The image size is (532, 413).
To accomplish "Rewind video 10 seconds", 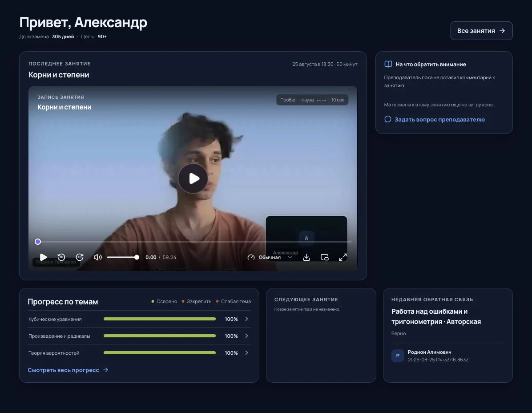I will pyautogui.click(x=61, y=257).
